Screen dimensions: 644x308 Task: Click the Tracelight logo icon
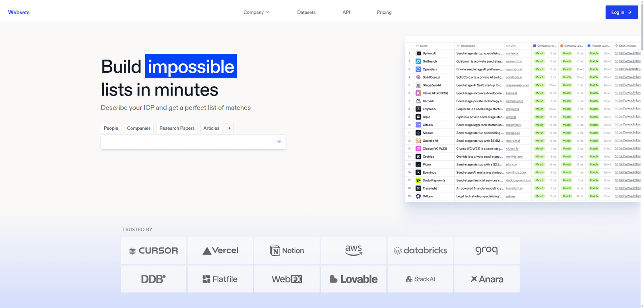click(x=418, y=188)
